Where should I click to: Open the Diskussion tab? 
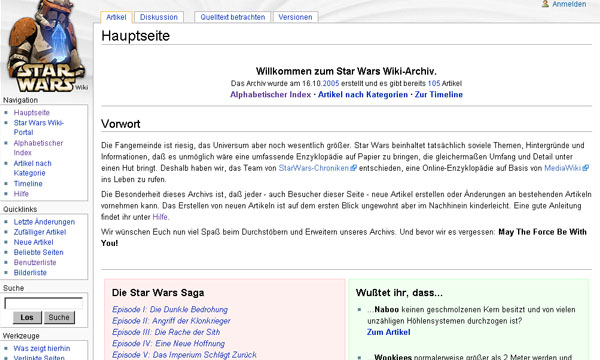click(159, 17)
